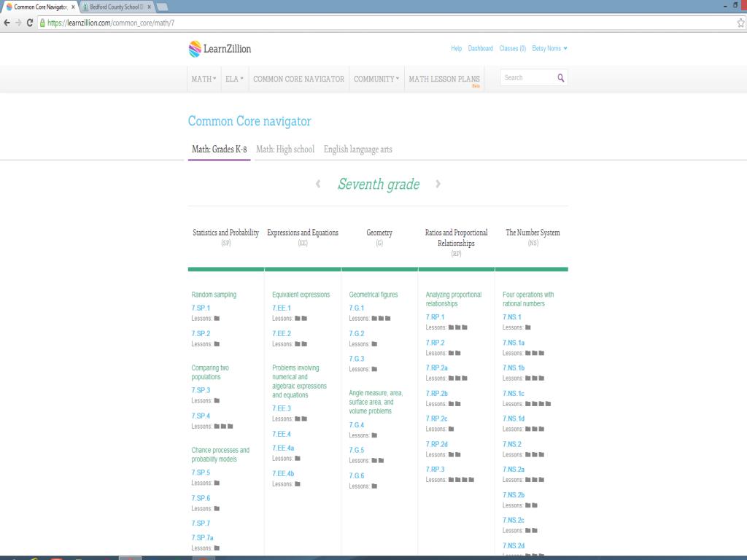This screenshot has width=747, height=560.
Task: Open standard 7.EE.4b link
Action: (x=283, y=473)
